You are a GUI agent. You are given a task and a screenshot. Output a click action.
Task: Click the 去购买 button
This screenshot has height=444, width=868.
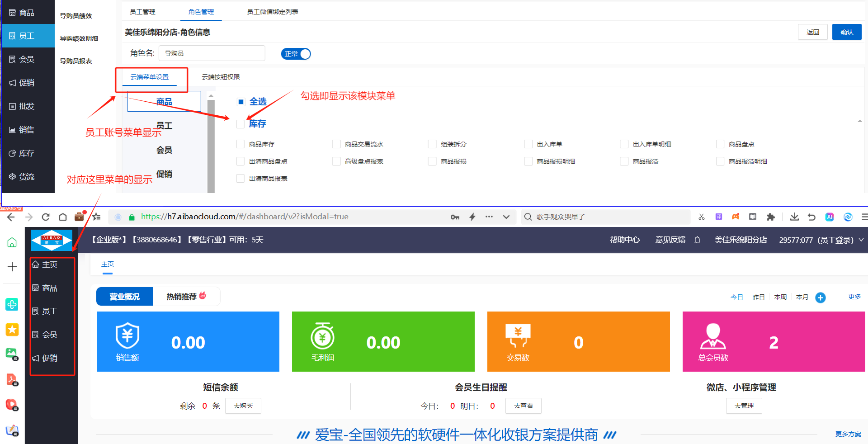(x=243, y=406)
